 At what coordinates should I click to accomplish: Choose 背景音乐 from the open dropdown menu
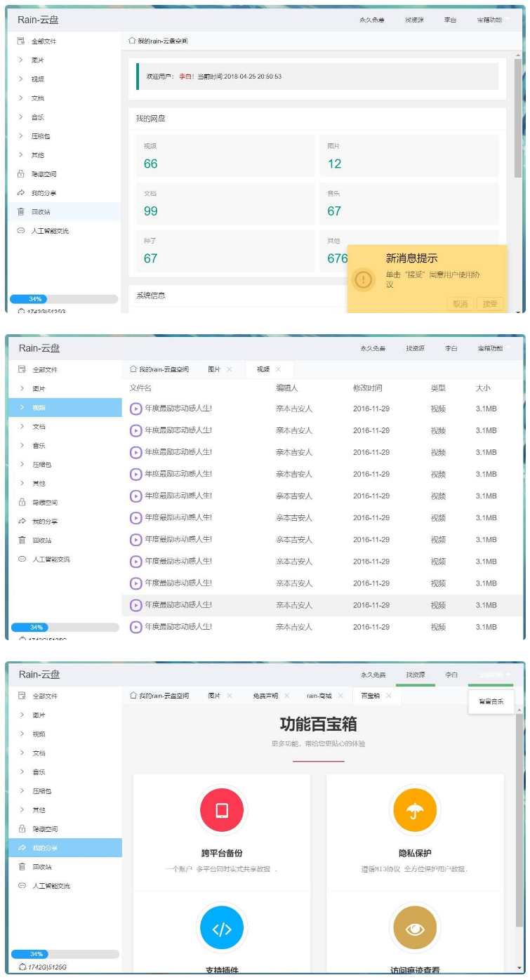pos(491,701)
